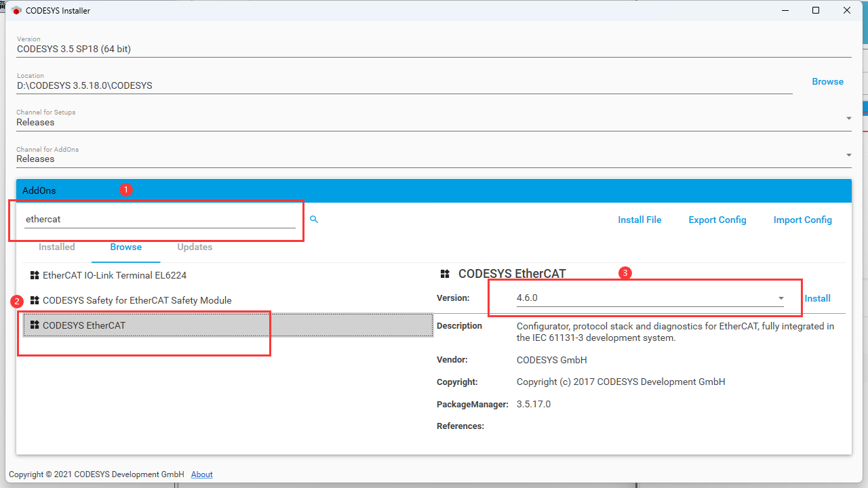Minimize the CODESYS Installer window

(x=785, y=10)
